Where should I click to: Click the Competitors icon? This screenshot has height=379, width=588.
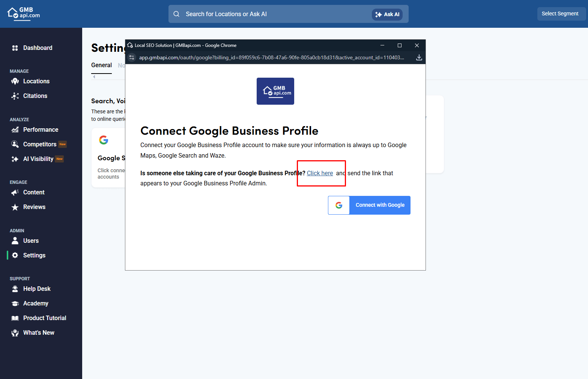coord(15,144)
